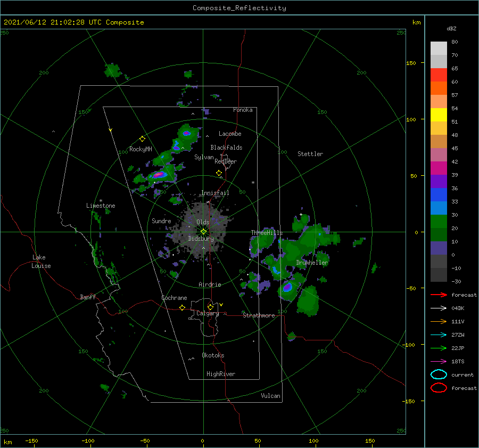Image resolution: width=479 pixels, height=448 pixels.
Task: Click the magenta 18TS arrow icon
Action: pyautogui.click(x=439, y=362)
